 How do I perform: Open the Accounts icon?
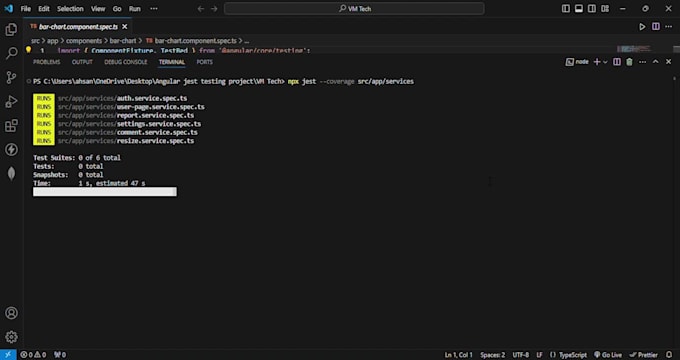(11, 313)
